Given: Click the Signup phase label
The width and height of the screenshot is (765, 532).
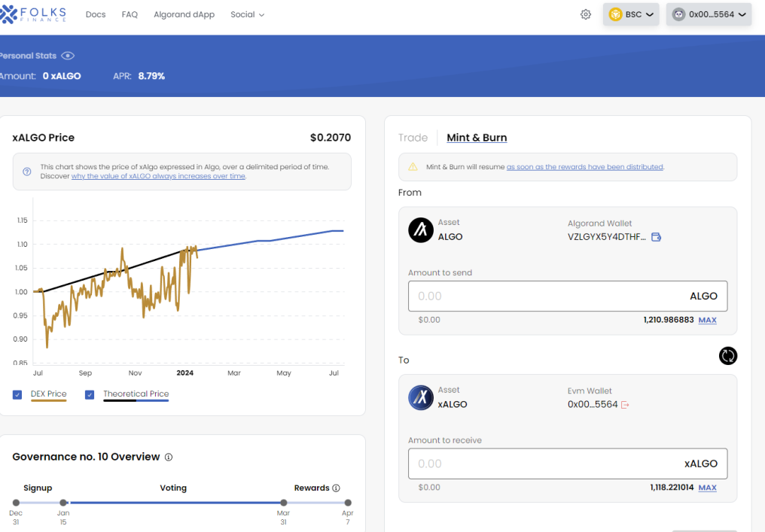Looking at the screenshot, I should [x=38, y=488].
